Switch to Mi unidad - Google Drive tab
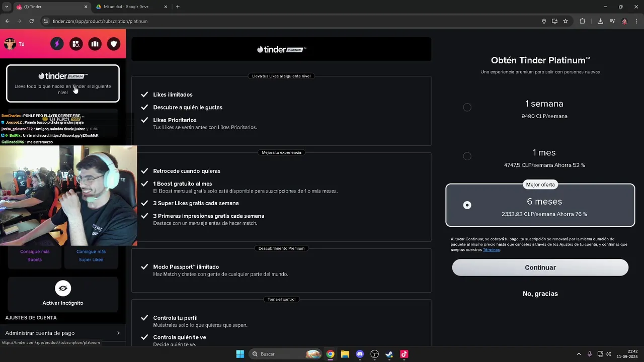The image size is (644, 362). tap(131, 7)
